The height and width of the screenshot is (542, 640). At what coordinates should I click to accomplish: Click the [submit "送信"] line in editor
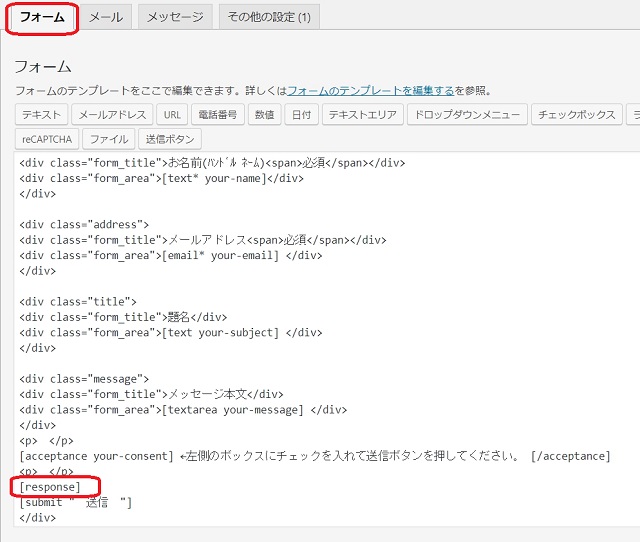click(76, 502)
